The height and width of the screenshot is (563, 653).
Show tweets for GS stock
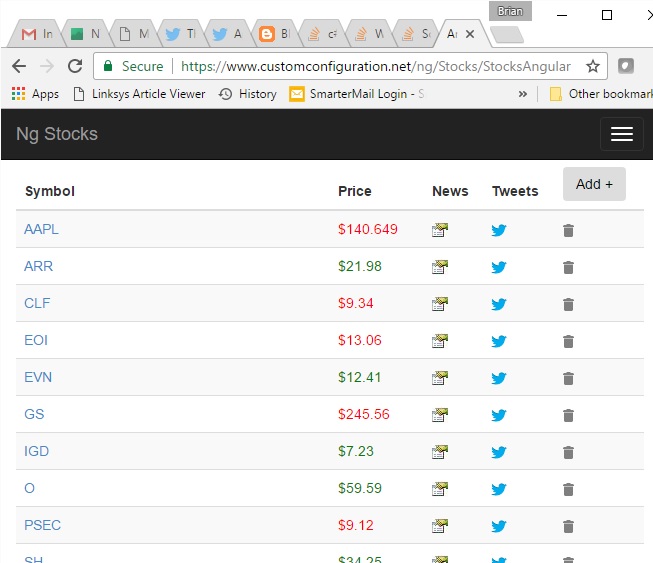[498, 415]
